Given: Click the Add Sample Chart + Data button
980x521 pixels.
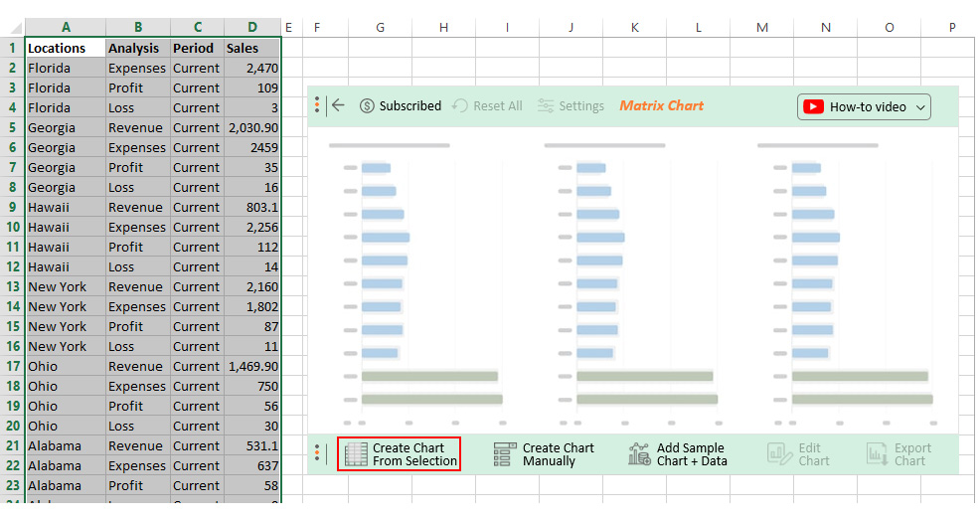Looking at the screenshot, I should click(x=678, y=454).
